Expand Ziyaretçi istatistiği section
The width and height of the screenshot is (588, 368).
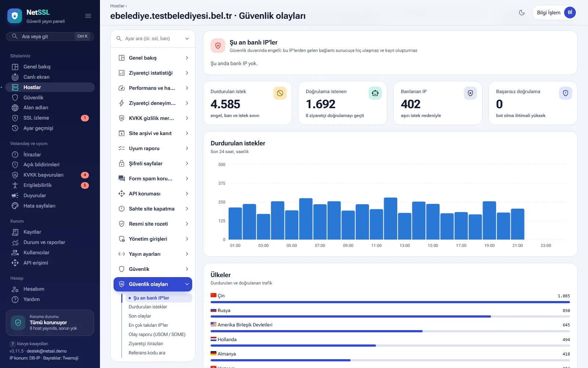[x=153, y=73]
